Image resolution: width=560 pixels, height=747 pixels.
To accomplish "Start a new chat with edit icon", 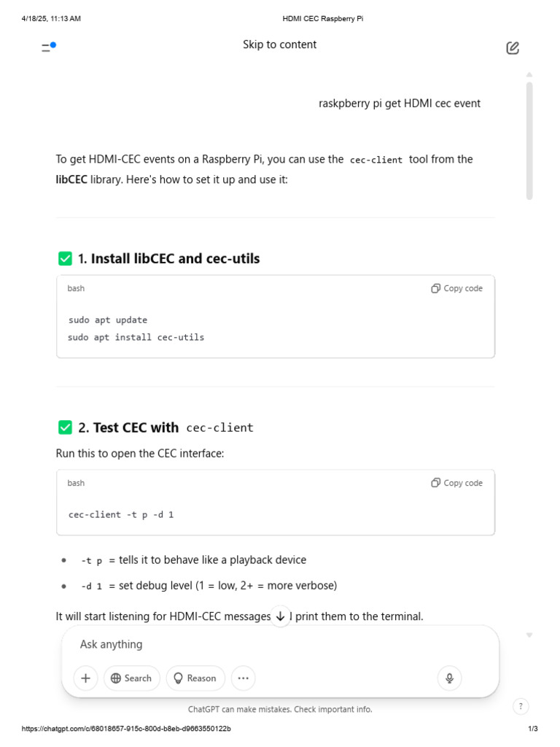I will (x=513, y=48).
